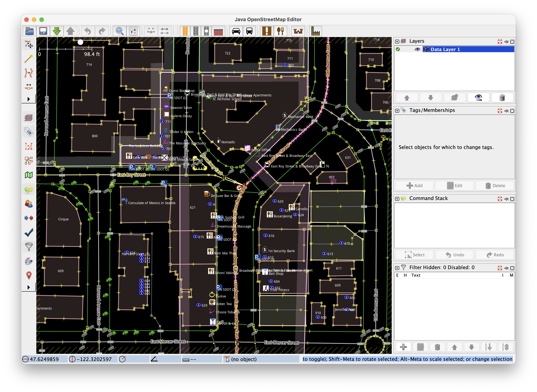Choose the orange road preset icon

point(185,31)
